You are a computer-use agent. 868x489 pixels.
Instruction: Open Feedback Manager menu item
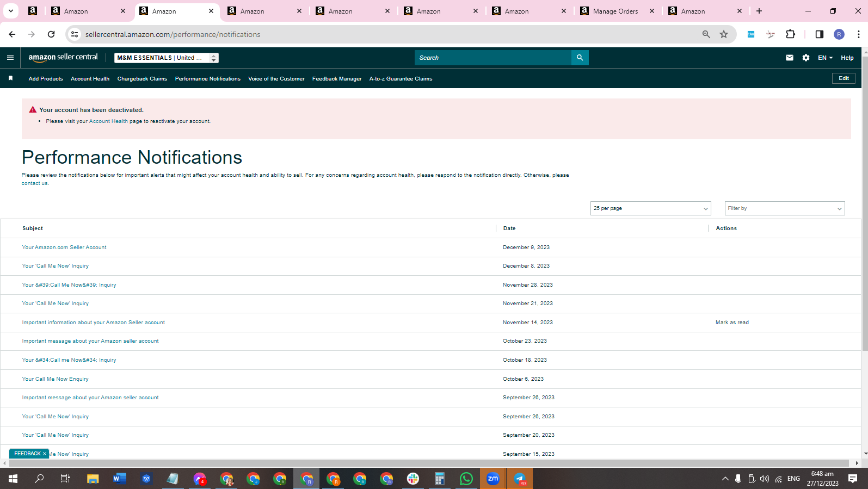click(x=337, y=79)
